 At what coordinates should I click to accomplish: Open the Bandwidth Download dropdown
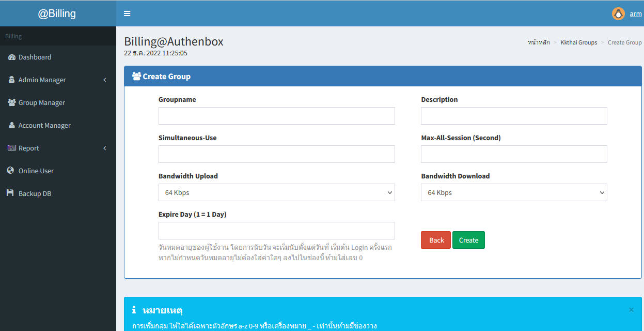coord(514,192)
